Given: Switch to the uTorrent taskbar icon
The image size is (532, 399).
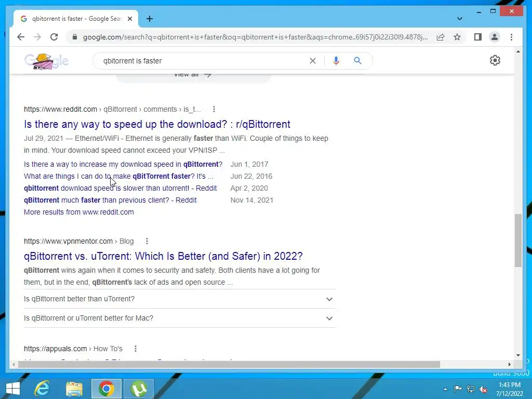Looking at the screenshot, I should 138,389.
